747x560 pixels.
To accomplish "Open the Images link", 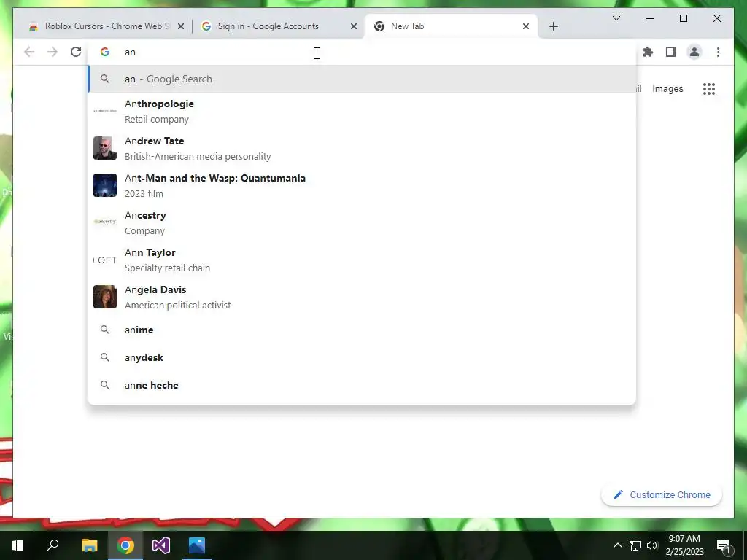I will point(667,88).
